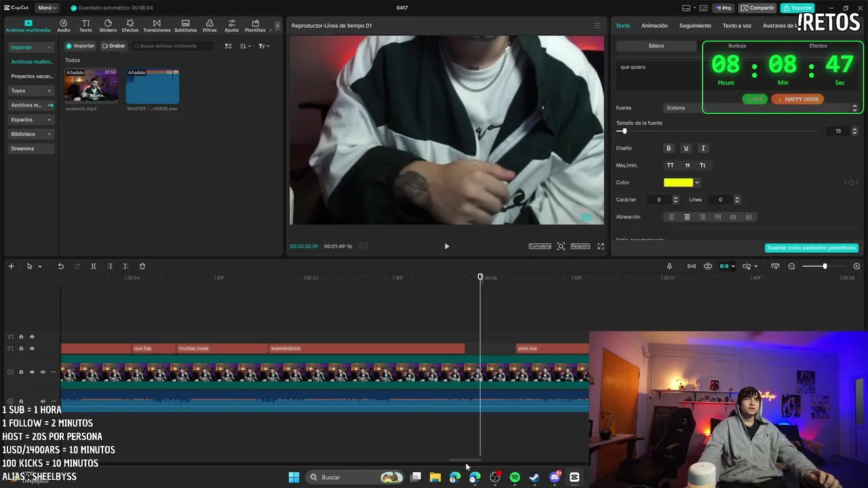Switch to the Animación tab

[654, 26]
